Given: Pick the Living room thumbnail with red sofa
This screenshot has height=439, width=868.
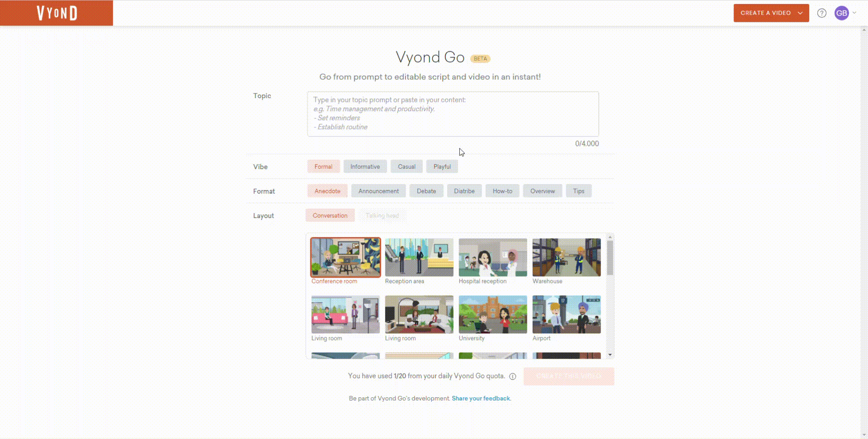Looking at the screenshot, I should 346,314.
